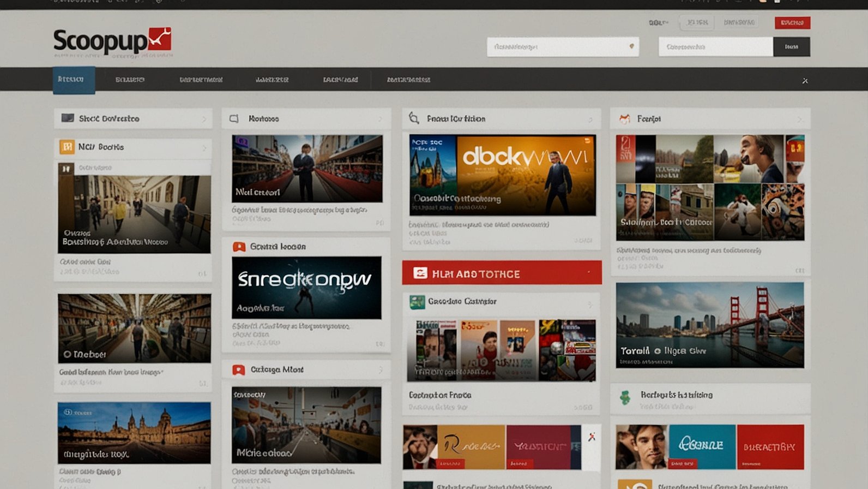Click the red icon next to Cotoga Mlont
The image size is (868, 489).
(x=238, y=370)
